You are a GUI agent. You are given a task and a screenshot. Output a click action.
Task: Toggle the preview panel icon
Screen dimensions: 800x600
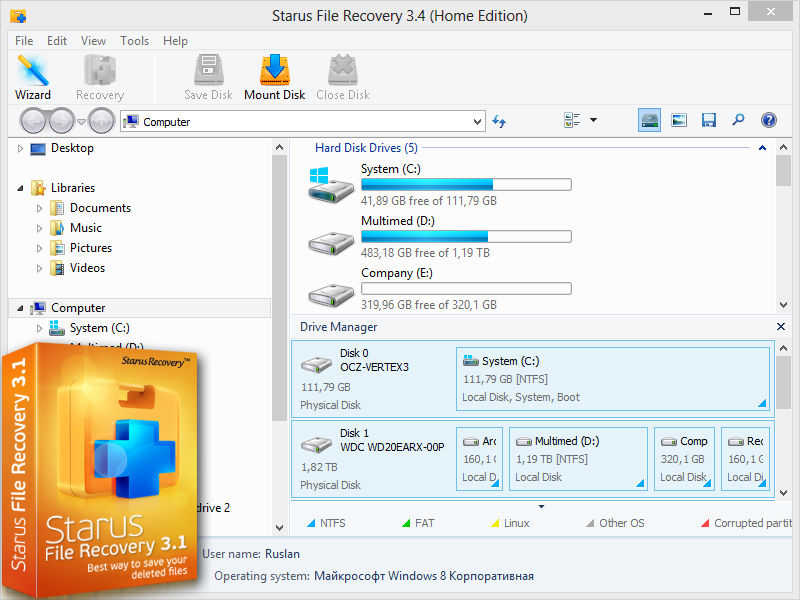679,120
